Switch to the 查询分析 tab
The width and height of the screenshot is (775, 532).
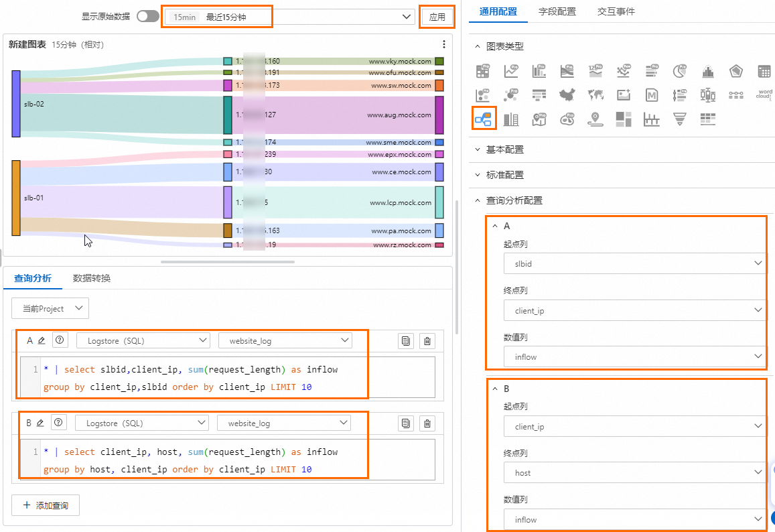(33, 278)
